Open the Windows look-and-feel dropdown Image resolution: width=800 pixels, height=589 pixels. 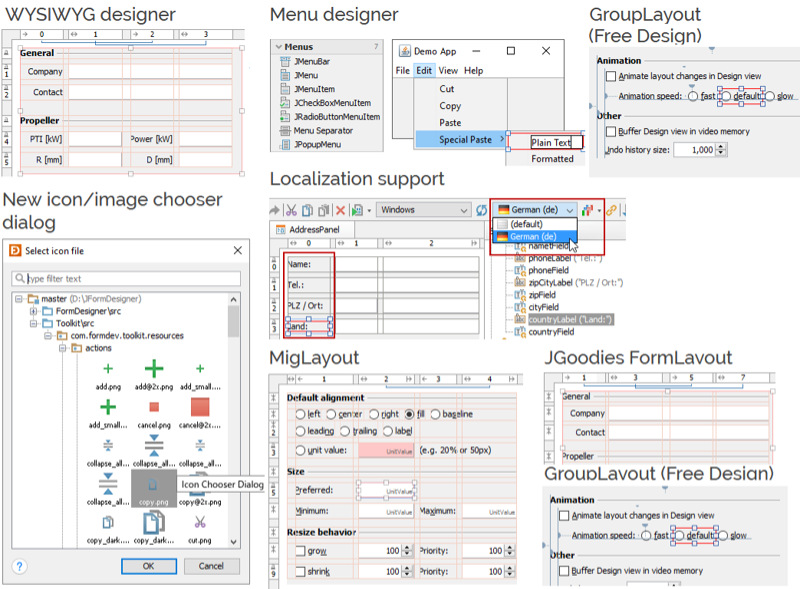coord(423,210)
